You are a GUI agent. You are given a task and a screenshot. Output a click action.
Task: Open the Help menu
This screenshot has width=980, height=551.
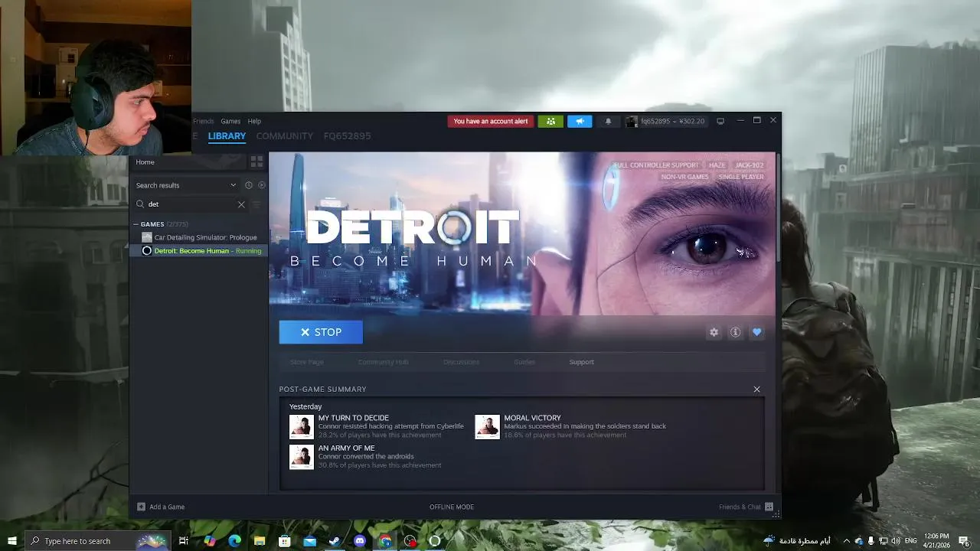pyautogui.click(x=254, y=121)
